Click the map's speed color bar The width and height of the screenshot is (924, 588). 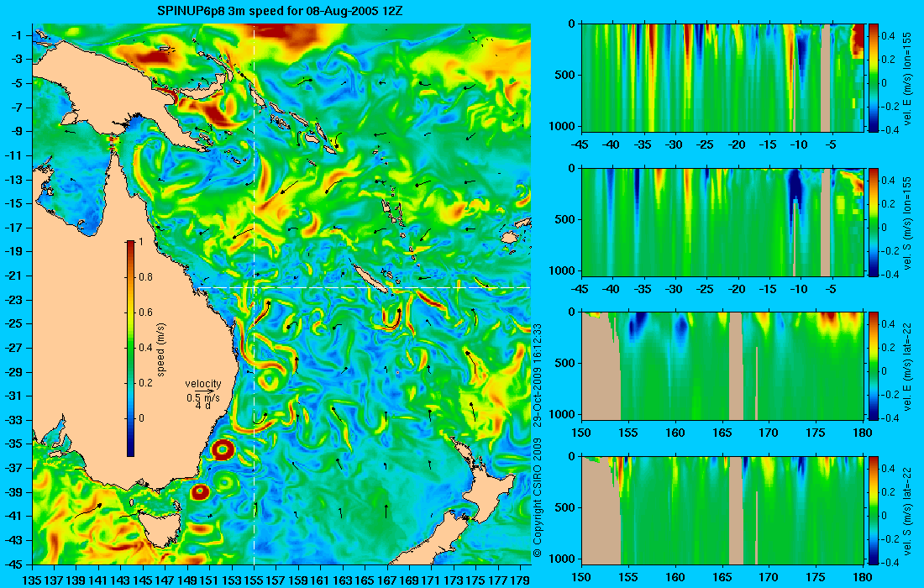point(130,349)
